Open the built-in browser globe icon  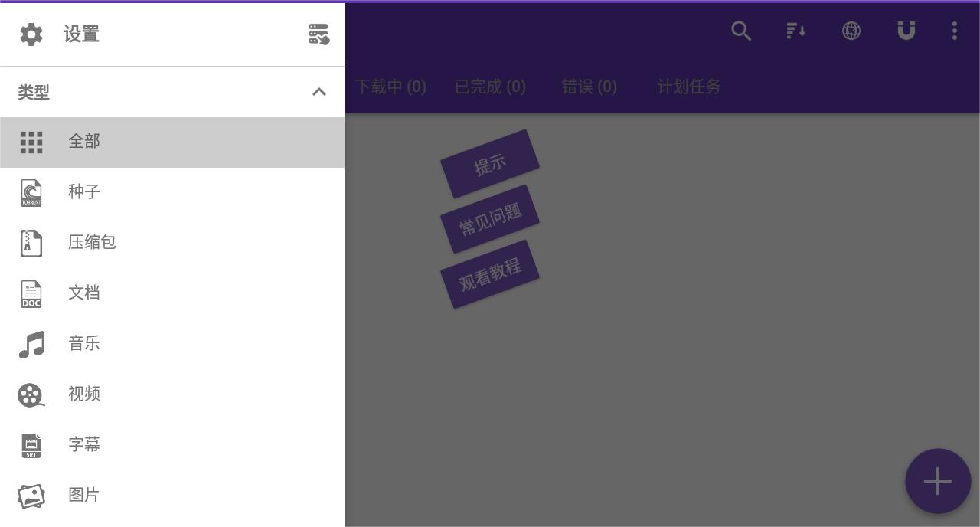click(x=851, y=31)
